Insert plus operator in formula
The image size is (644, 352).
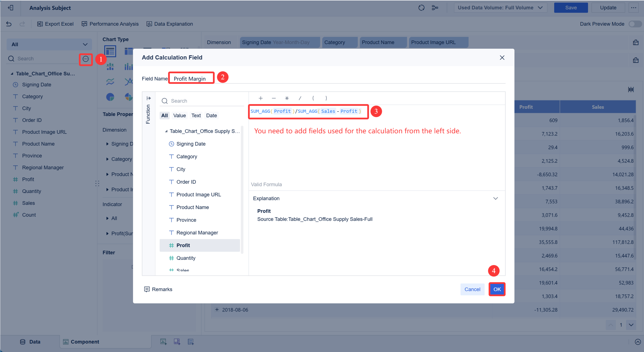[x=261, y=98]
